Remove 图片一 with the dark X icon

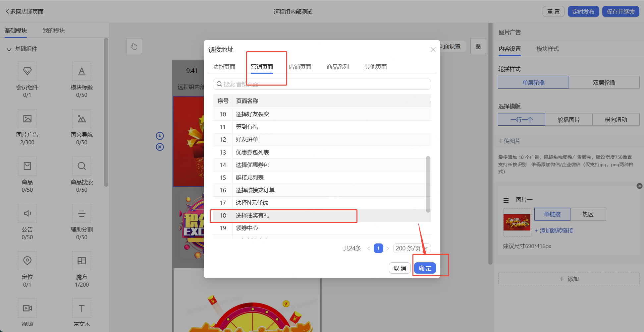point(640,186)
